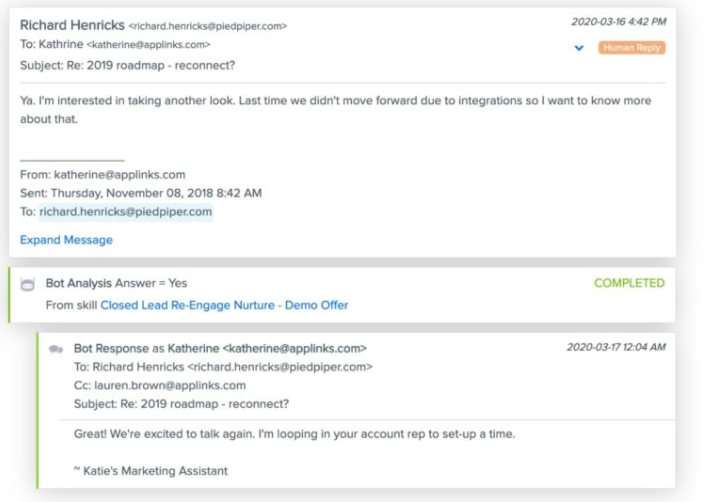Click the bot reply's subject line
Screen dimensions: 717x502
click(181, 404)
